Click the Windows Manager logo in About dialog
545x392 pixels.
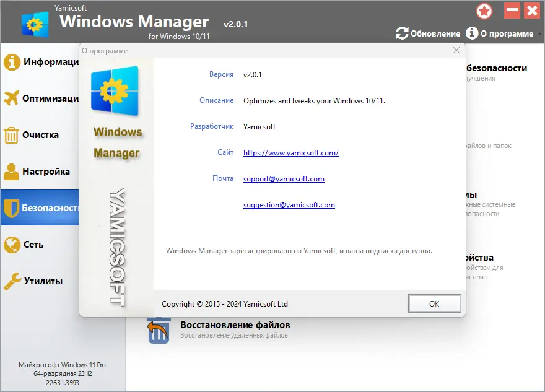pos(115,91)
